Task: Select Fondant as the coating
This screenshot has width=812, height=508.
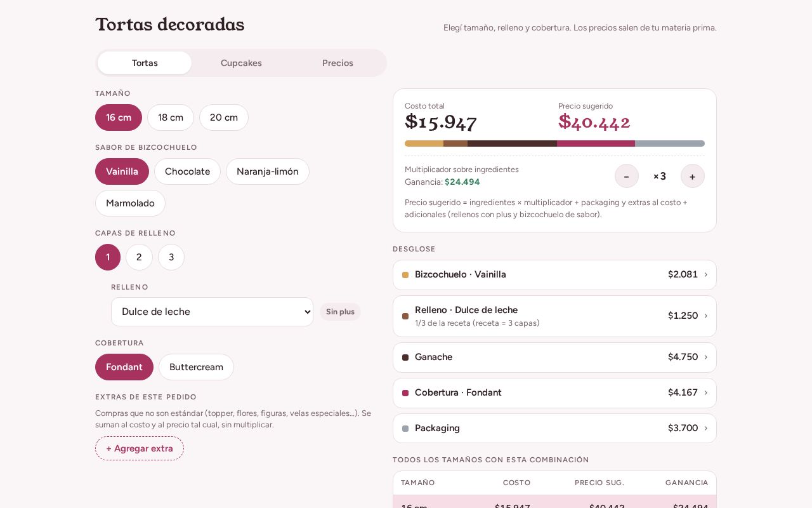Action: pyautogui.click(x=124, y=367)
